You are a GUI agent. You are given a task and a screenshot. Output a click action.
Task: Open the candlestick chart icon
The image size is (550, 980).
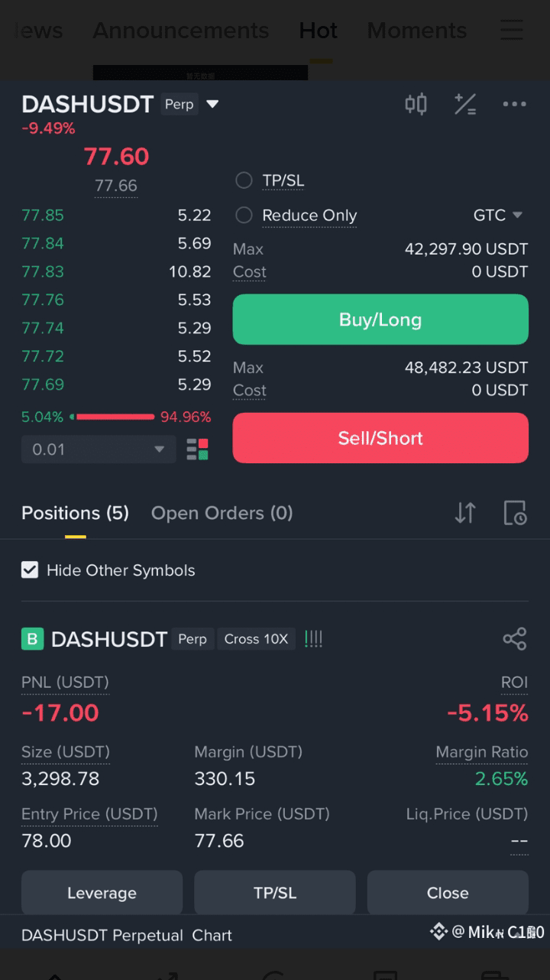(416, 104)
